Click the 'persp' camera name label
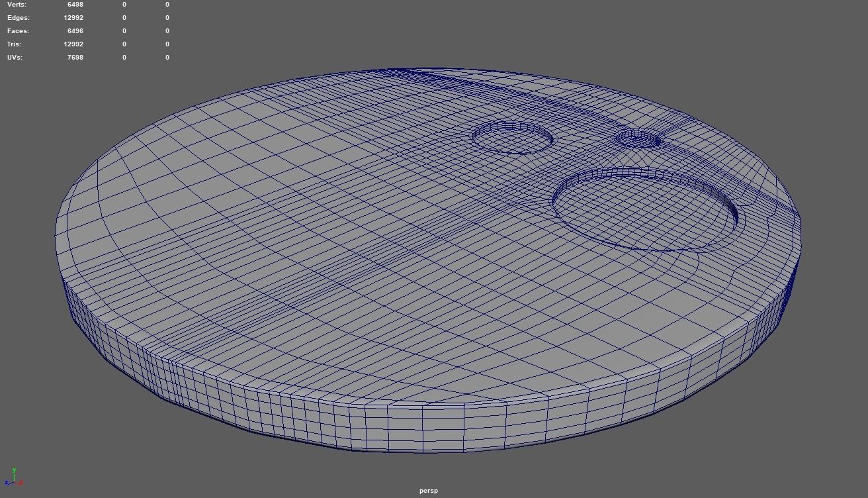Image resolution: width=868 pixels, height=498 pixels. 429,491
